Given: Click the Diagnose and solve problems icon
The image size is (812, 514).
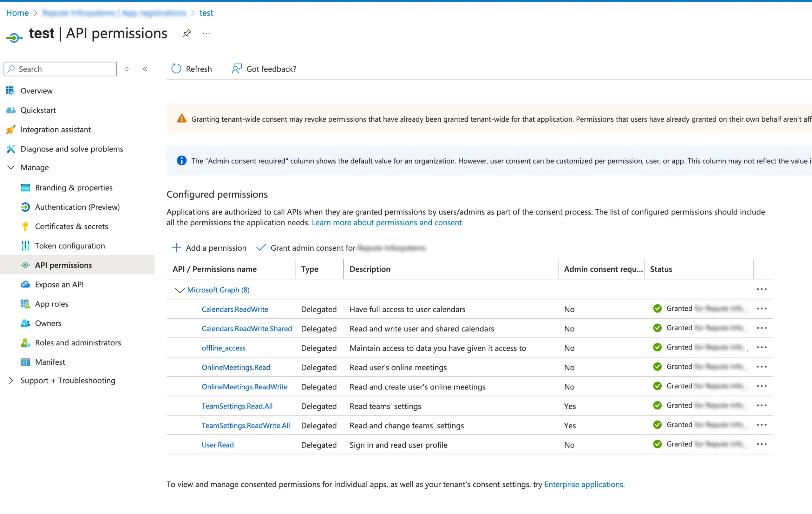Looking at the screenshot, I should pyautogui.click(x=11, y=149).
